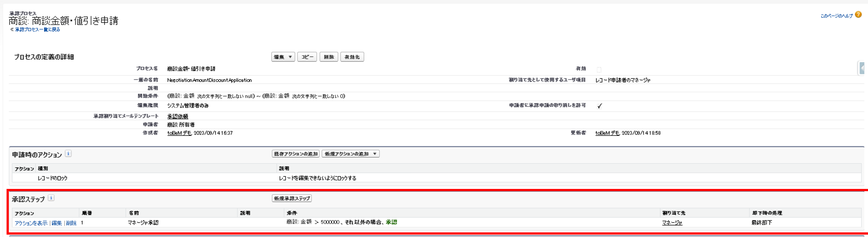Go back via 承認プロセス一覧に戻る link
This screenshot has width=868, height=237.
(x=37, y=30)
